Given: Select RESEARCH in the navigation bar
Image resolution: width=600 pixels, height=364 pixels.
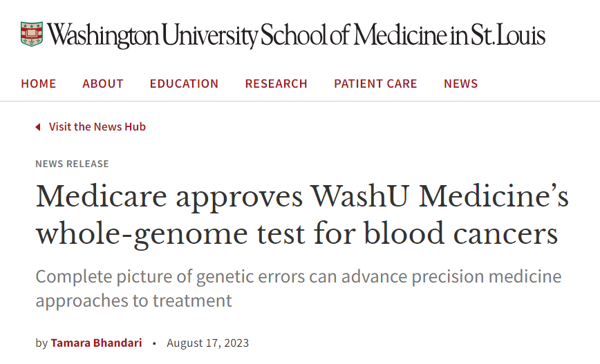Looking at the screenshot, I should point(276,84).
